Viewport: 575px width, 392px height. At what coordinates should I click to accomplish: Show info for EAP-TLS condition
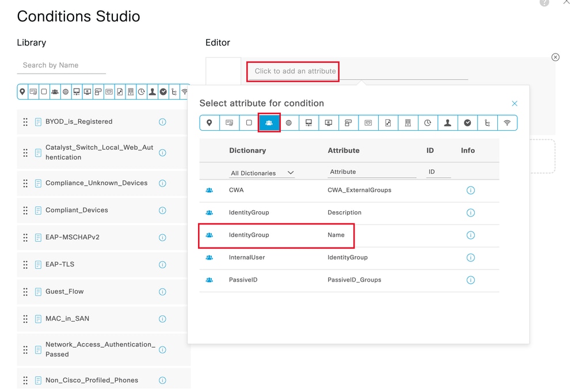pyautogui.click(x=162, y=264)
